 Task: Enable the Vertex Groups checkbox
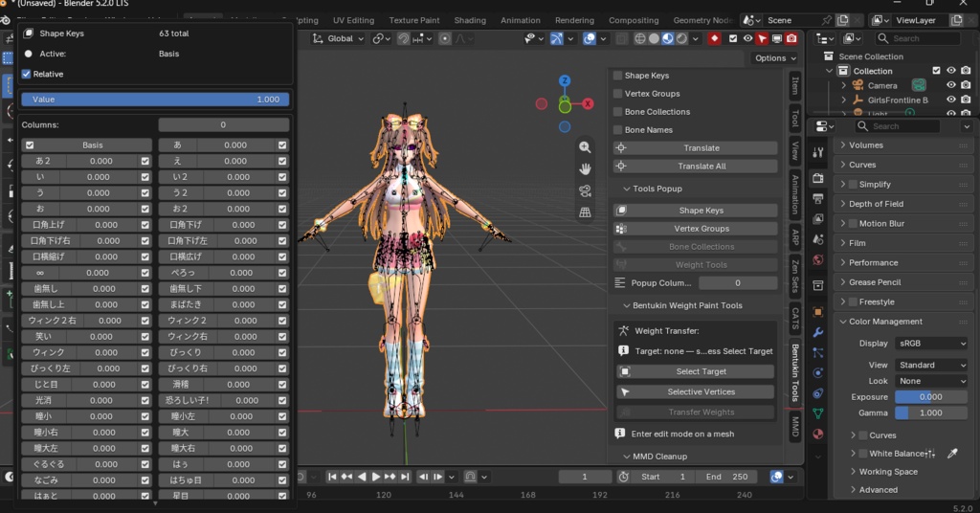617,94
